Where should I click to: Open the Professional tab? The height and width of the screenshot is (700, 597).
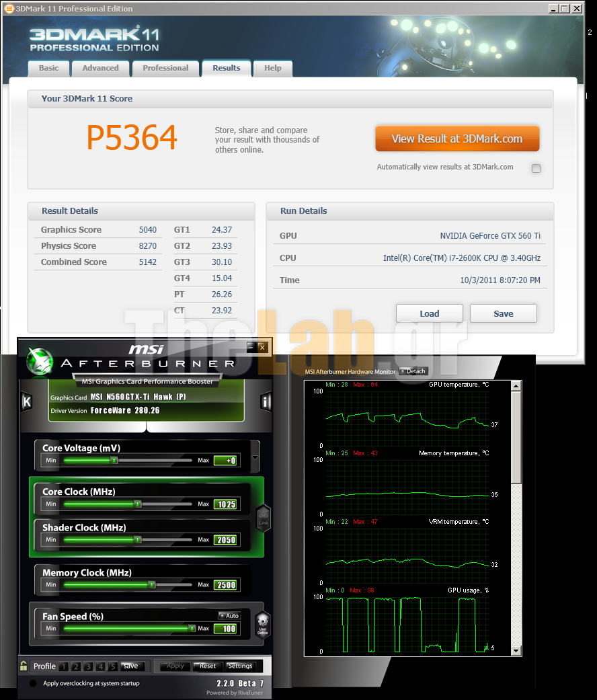(x=165, y=69)
